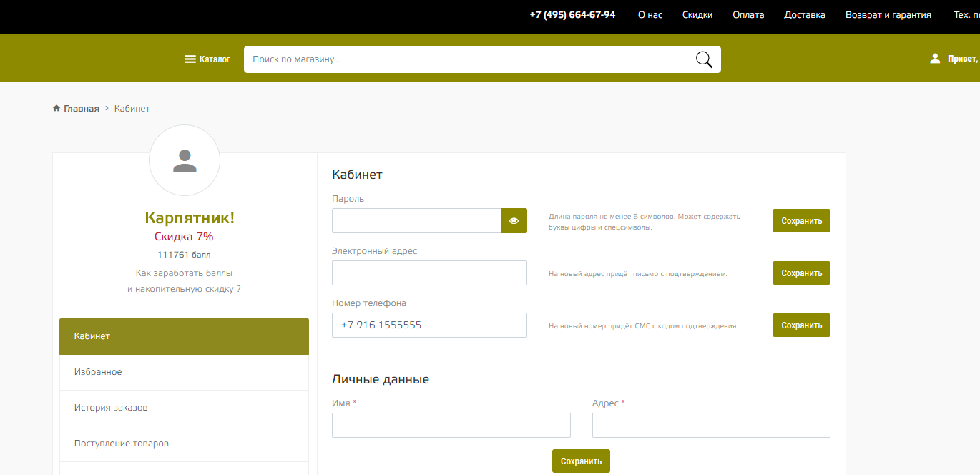
Task: Focus the Номер телефона field
Action: 429,325
